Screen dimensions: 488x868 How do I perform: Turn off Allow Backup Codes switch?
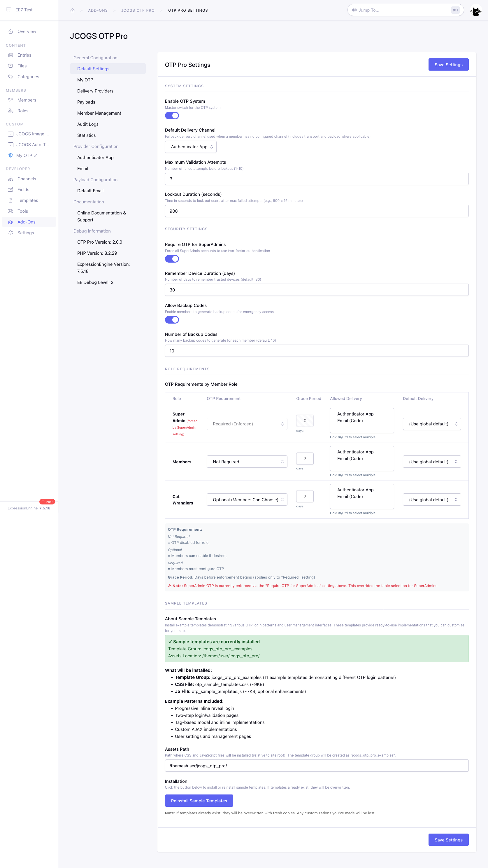click(172, 320)
